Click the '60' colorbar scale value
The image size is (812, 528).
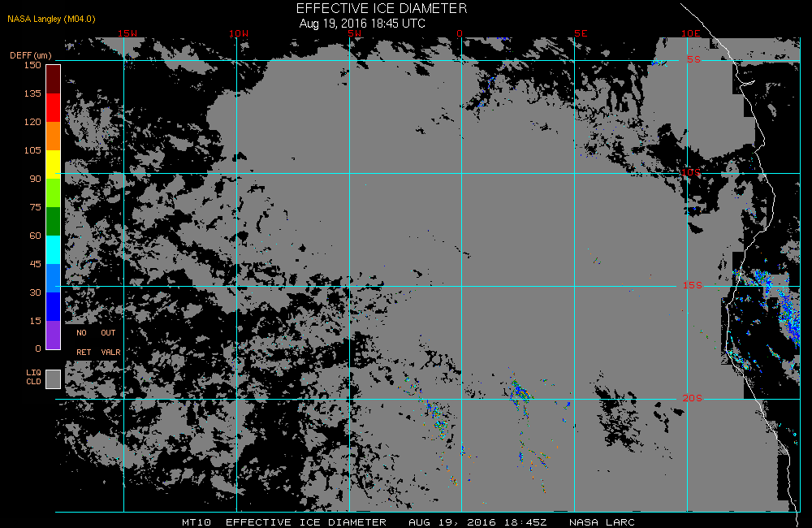pos(35,236)
